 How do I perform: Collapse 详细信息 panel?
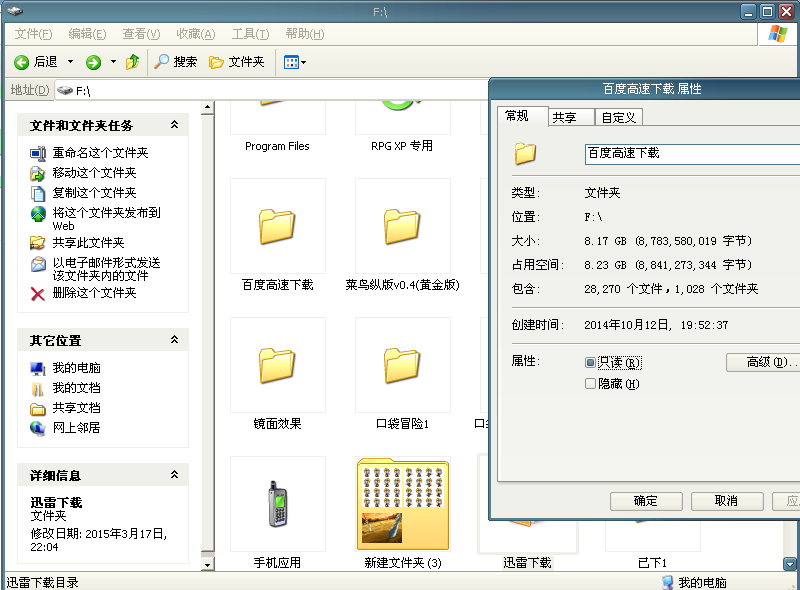point(174,475)
